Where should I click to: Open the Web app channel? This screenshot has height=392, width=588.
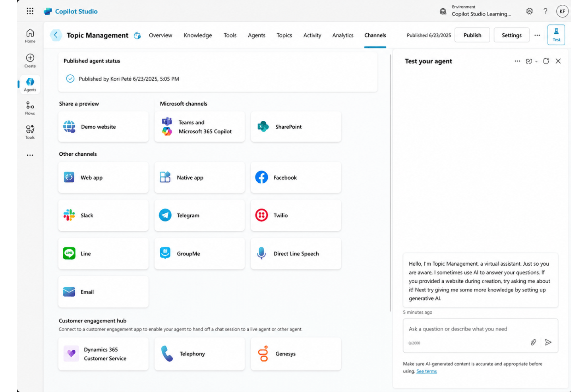click(103, 178)
